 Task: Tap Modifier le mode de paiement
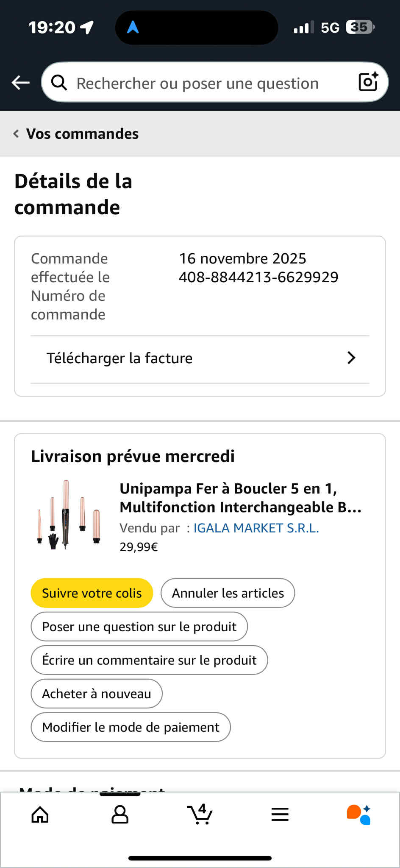(x=131, y=727)
